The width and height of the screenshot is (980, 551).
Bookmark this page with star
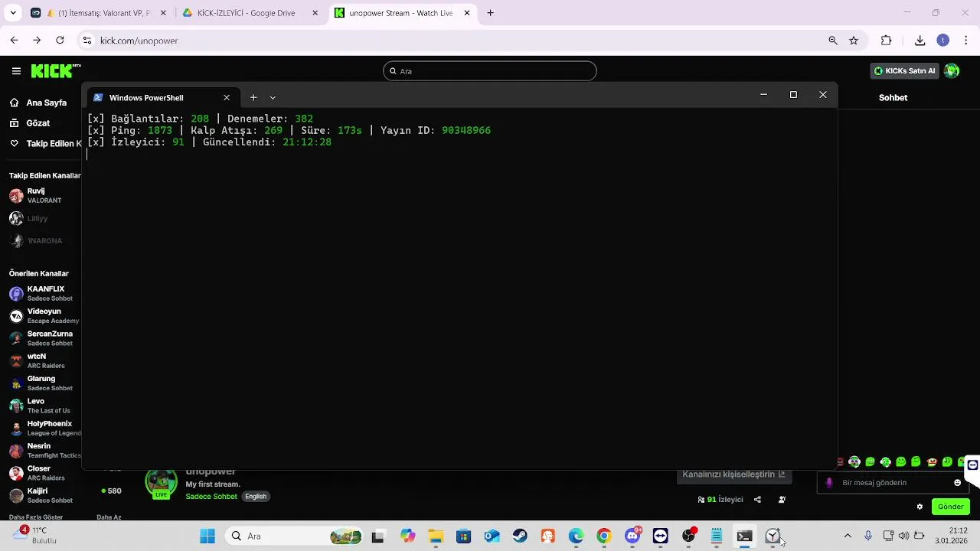click(854, 41)
